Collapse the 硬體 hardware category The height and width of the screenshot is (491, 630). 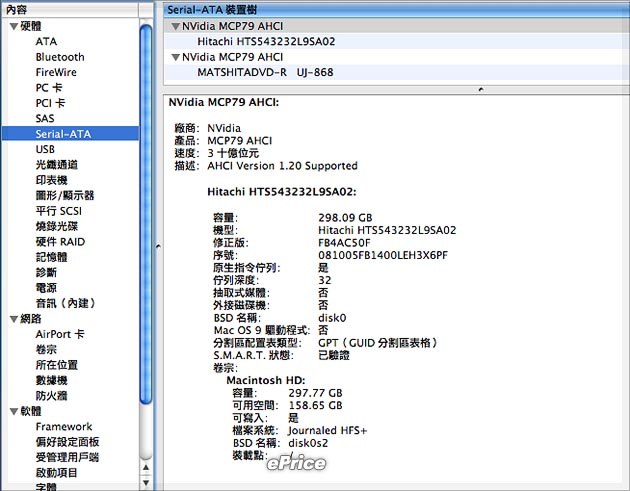click(14, 27)
